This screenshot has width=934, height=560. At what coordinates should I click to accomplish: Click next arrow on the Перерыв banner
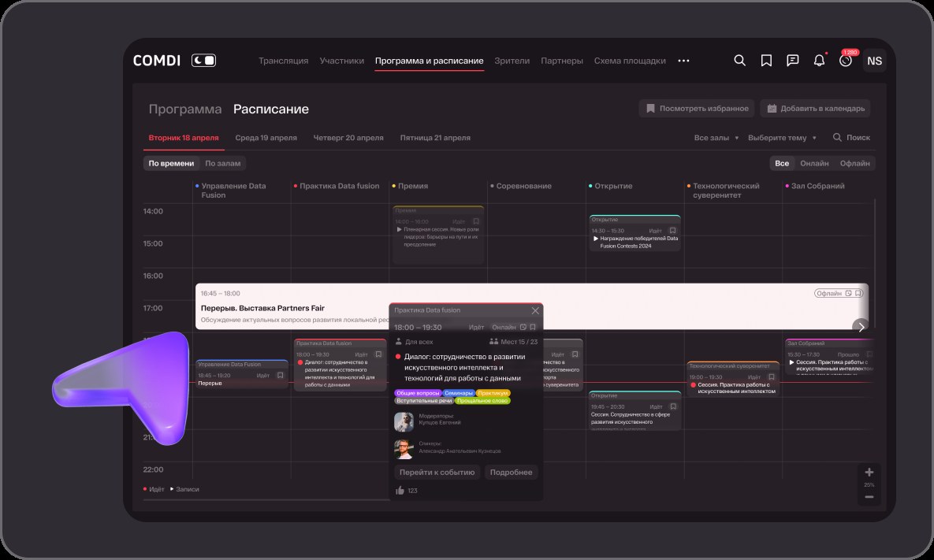click(861, 327)
